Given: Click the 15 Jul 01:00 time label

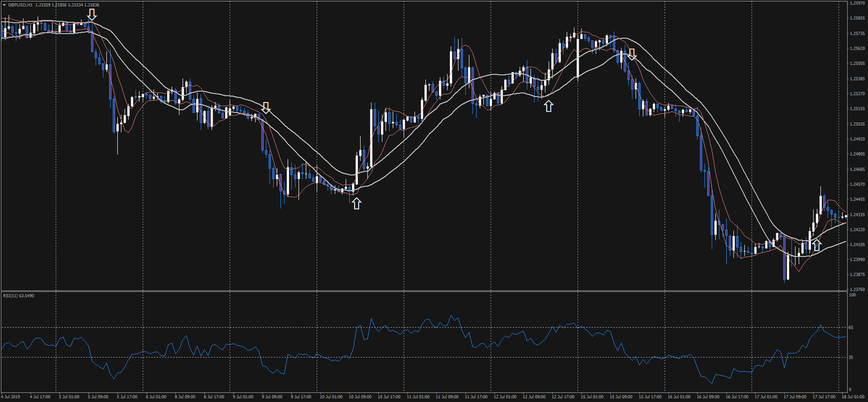Looking at the screenshot, I should (591, 397).
